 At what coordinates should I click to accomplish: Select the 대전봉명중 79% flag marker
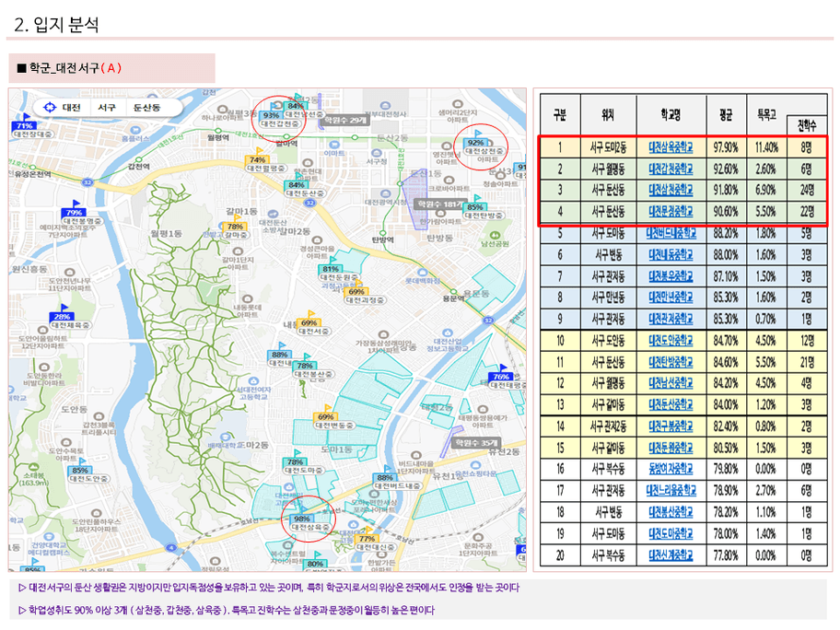point(75,212)
